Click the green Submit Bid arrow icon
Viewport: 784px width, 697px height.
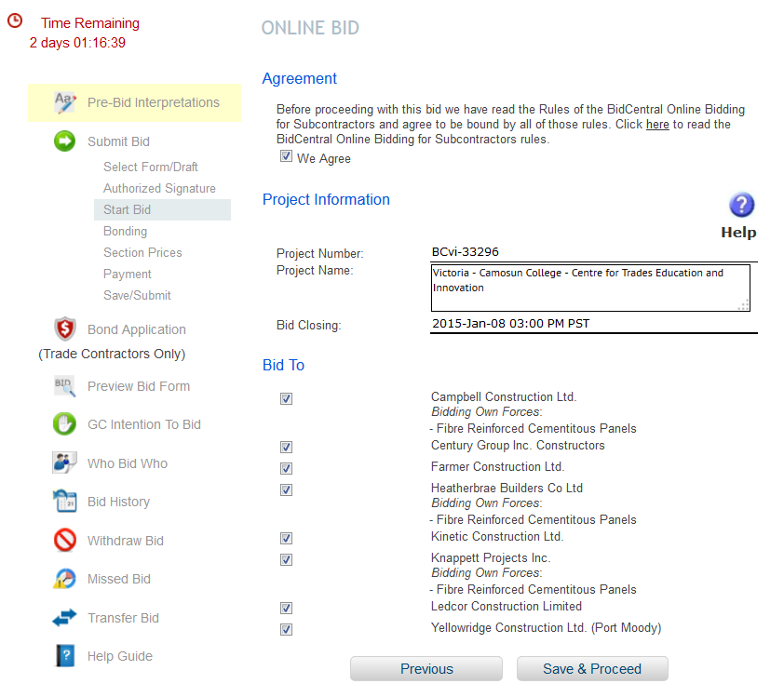point(64,141)
